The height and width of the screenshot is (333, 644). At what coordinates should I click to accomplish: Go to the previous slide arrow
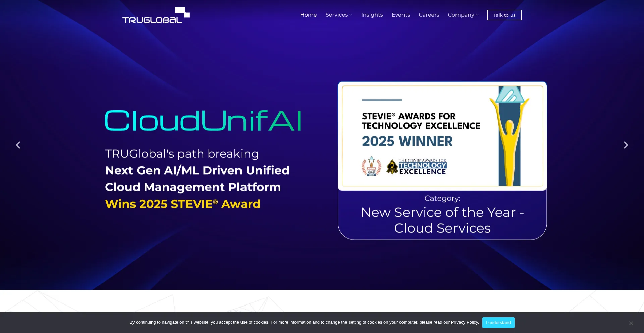pos(18,145)
